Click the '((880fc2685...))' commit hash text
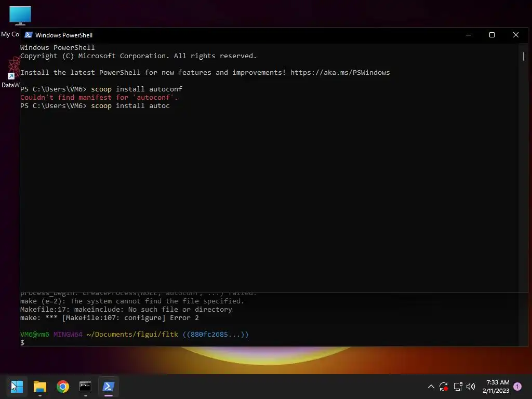This screenshot has height=399, width=532. click(216, 335)
